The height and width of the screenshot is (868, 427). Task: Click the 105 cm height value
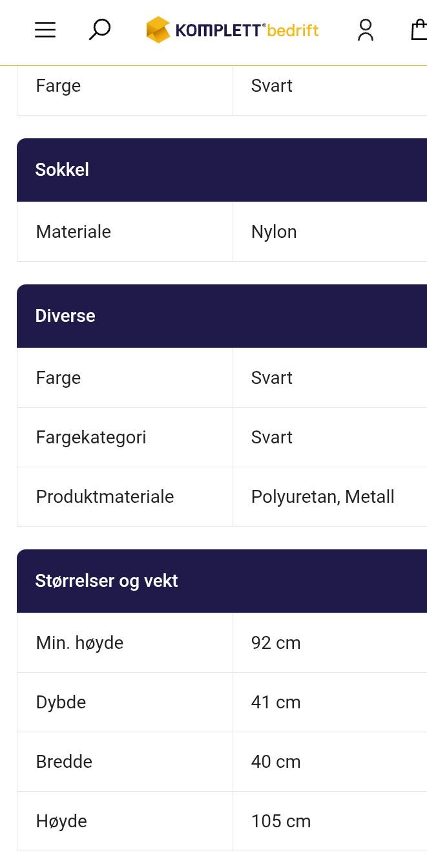point(281,821)
